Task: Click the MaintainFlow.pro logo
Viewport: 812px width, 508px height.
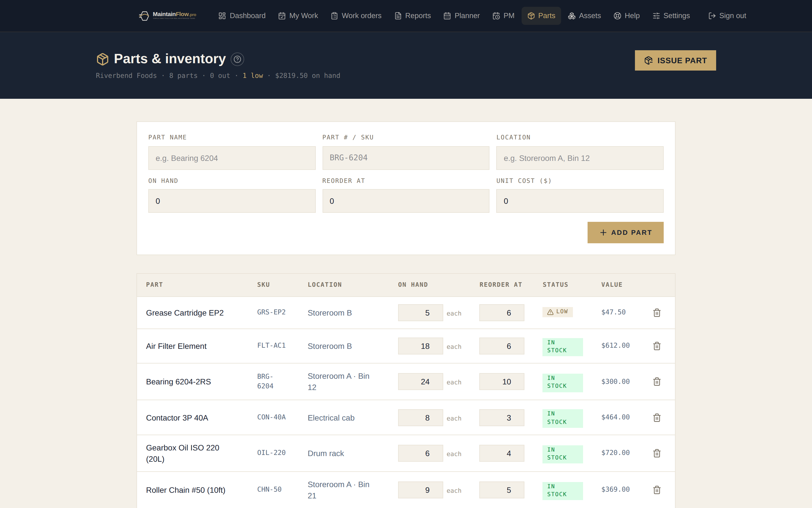Action: (167, 16)
